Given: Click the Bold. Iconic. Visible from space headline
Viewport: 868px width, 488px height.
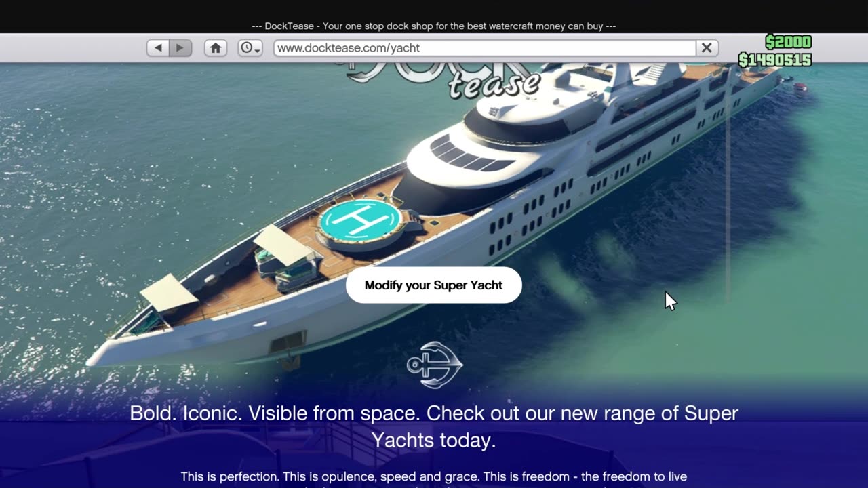Looking at the screenshot, I should [x=434, y=426].
